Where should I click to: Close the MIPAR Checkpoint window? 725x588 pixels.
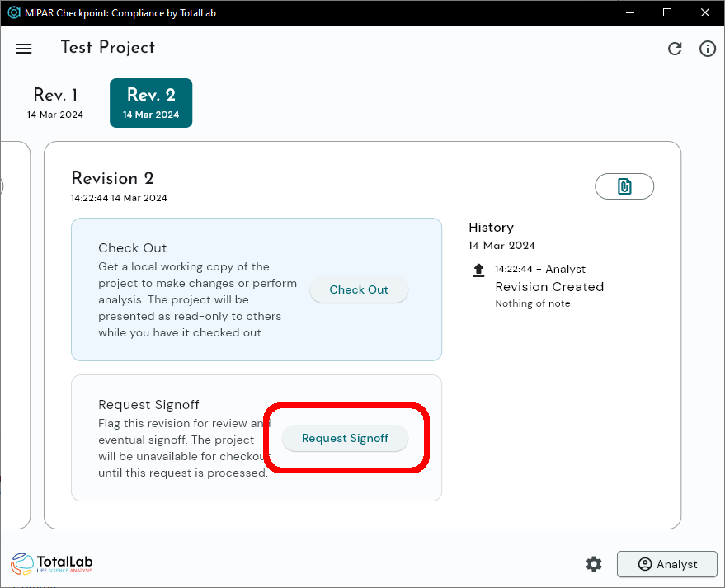pyautogui.click(x=704, y=12)
